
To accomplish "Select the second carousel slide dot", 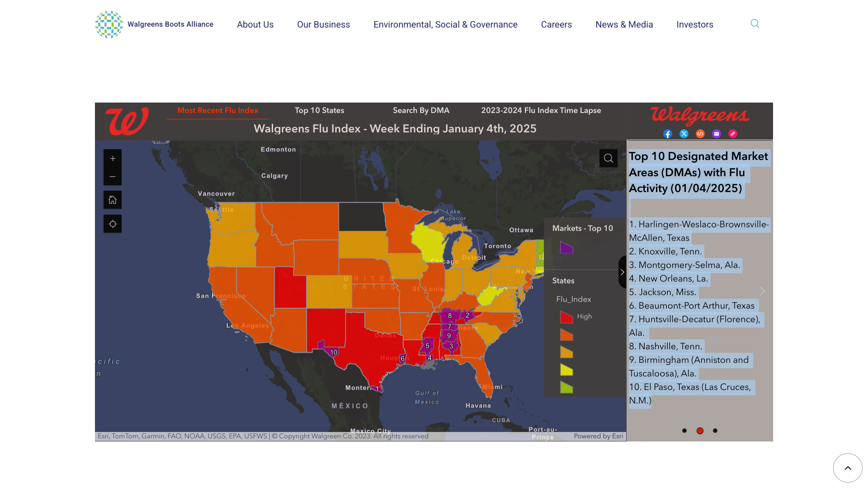I will (700, 431).
